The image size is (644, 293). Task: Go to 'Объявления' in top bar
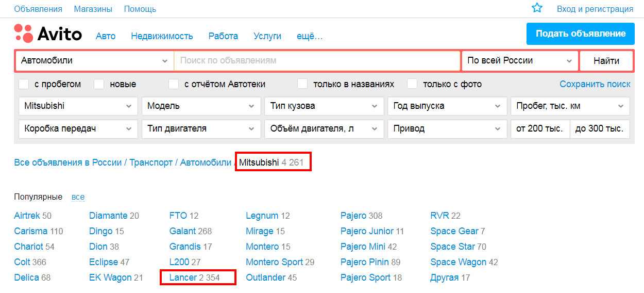pos(38,9)
